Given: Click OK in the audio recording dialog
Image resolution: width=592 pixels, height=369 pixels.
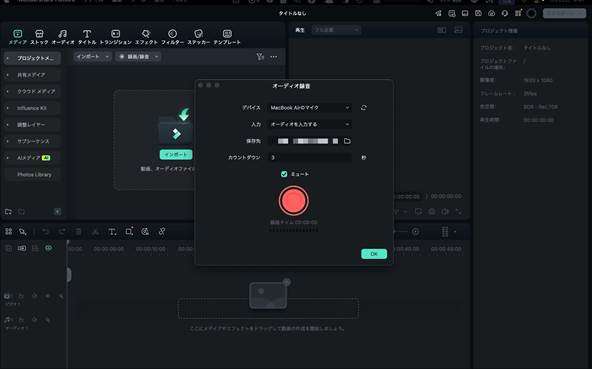Looking at the screenshot, I should tap(374, 254).
